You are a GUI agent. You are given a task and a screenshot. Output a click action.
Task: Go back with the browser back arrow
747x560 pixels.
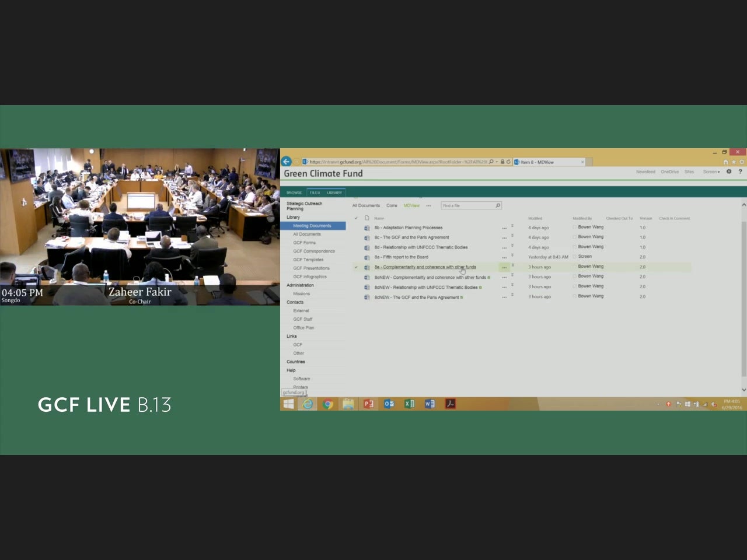[x=286, y=162]
